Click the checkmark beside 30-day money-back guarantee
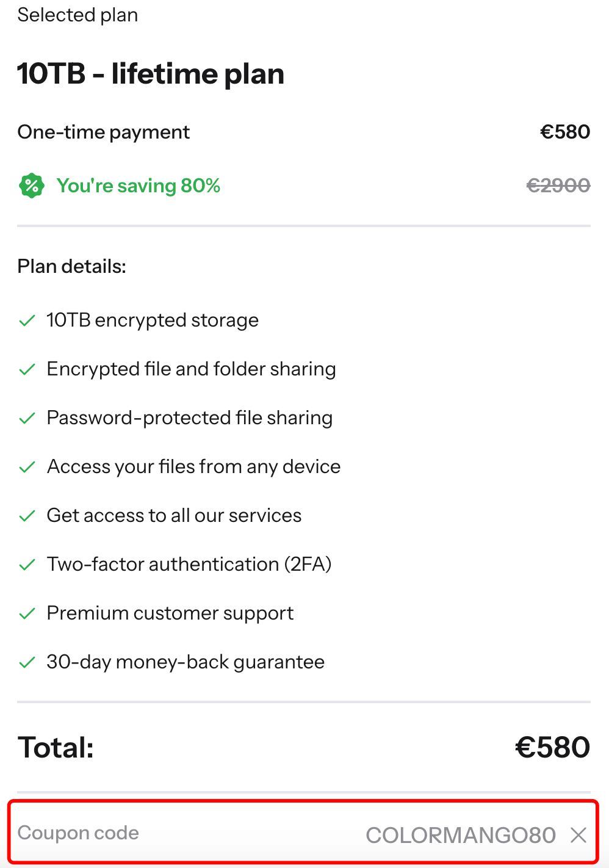This screenshot has height=868, width=609. pos(27,662)
